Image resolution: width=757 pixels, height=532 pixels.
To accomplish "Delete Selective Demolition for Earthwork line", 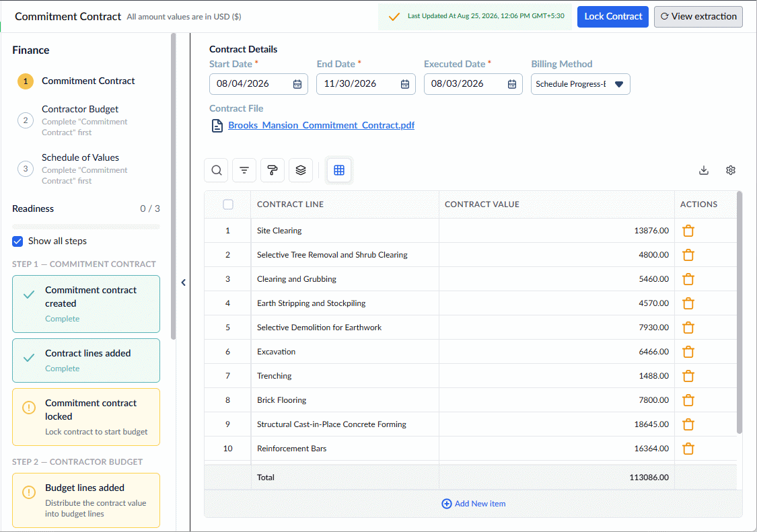I will pyautogui.click(x=688, y=328).
